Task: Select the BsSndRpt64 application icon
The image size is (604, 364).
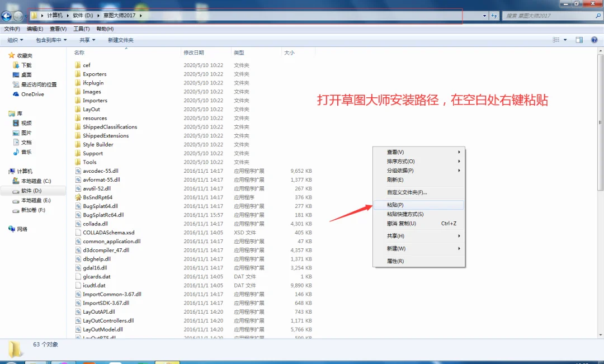Action: point(78,197)
